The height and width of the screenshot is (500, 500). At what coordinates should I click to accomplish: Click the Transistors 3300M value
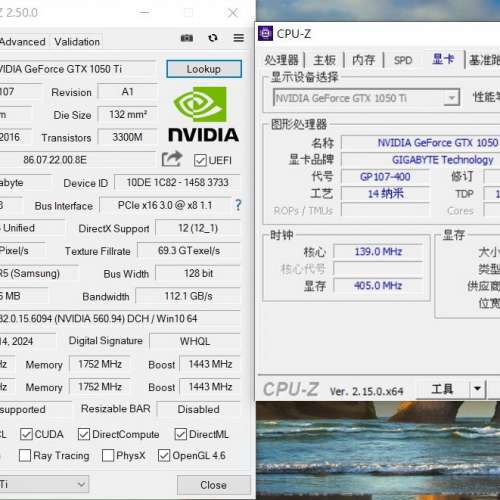(127, 137)
